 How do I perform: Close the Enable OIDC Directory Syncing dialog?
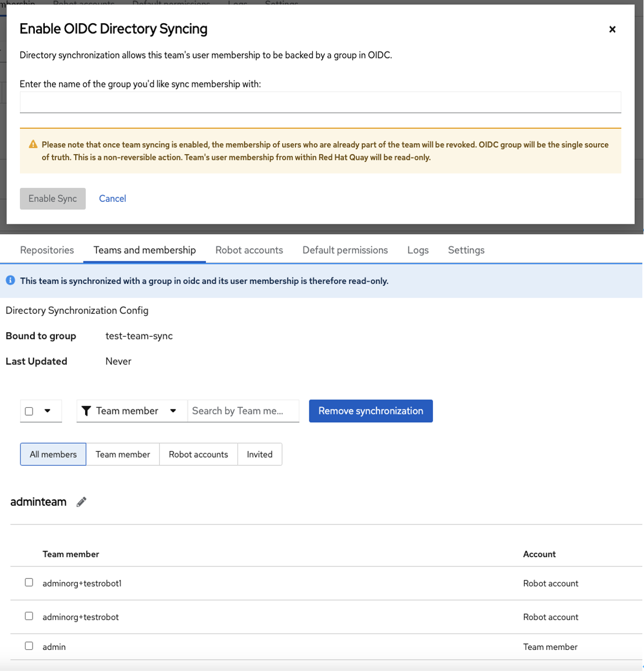click(x=612, y=29)
